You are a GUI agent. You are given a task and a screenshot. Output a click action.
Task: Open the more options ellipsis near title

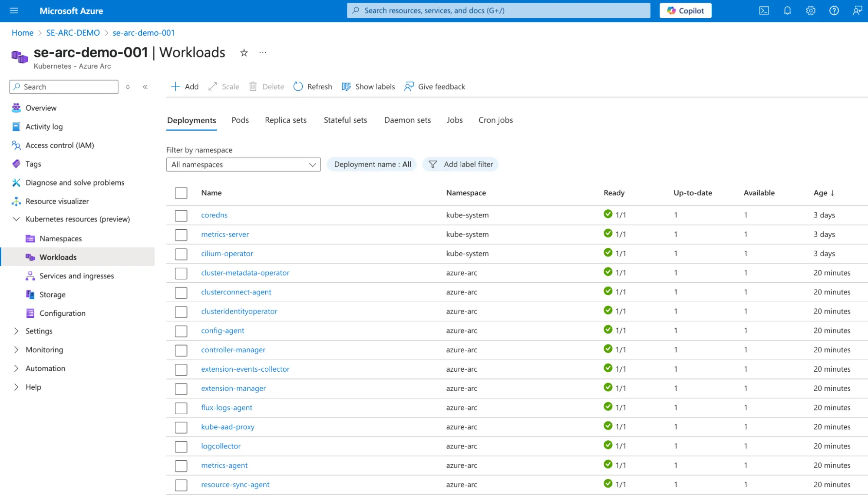tap(263, 53)
